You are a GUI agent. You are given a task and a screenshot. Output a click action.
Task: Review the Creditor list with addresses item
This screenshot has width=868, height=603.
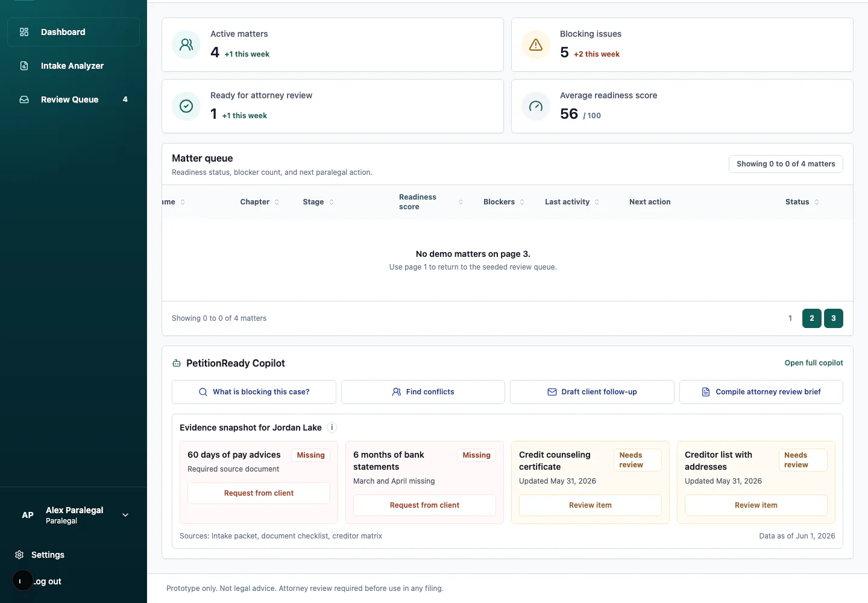pos(756,505)
